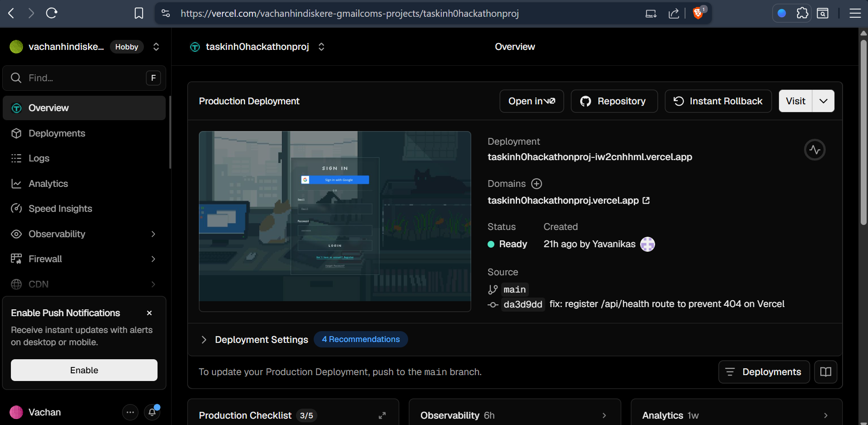Open the user options ellipsis menu
Viewport: 868px width, 425px height.
pyautogui.click(x=130, y=412)
